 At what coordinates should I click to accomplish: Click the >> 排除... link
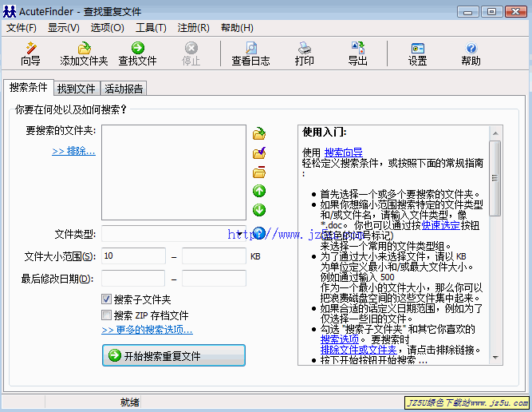click(73, 151)
